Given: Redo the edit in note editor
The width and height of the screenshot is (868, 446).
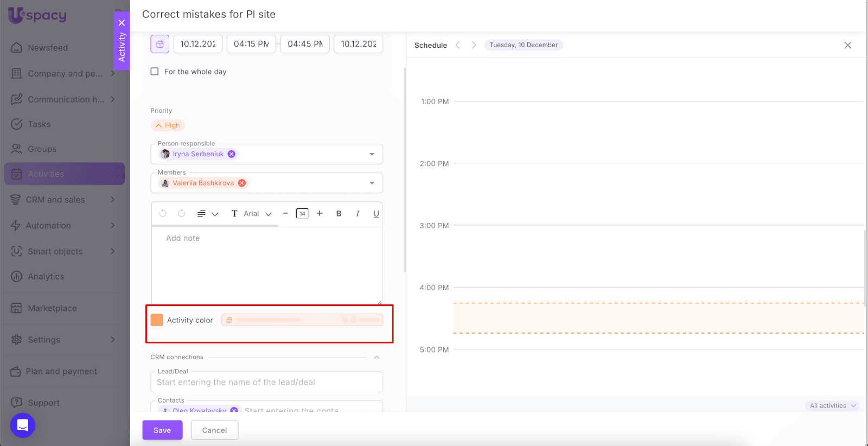Looking at the screenshot, I should pos(181,214).
